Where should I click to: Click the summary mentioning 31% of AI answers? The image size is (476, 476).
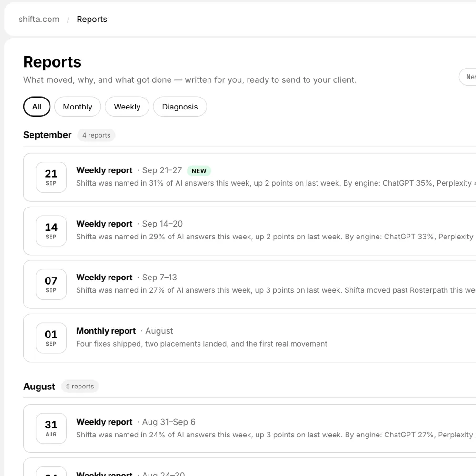[276, 183]
